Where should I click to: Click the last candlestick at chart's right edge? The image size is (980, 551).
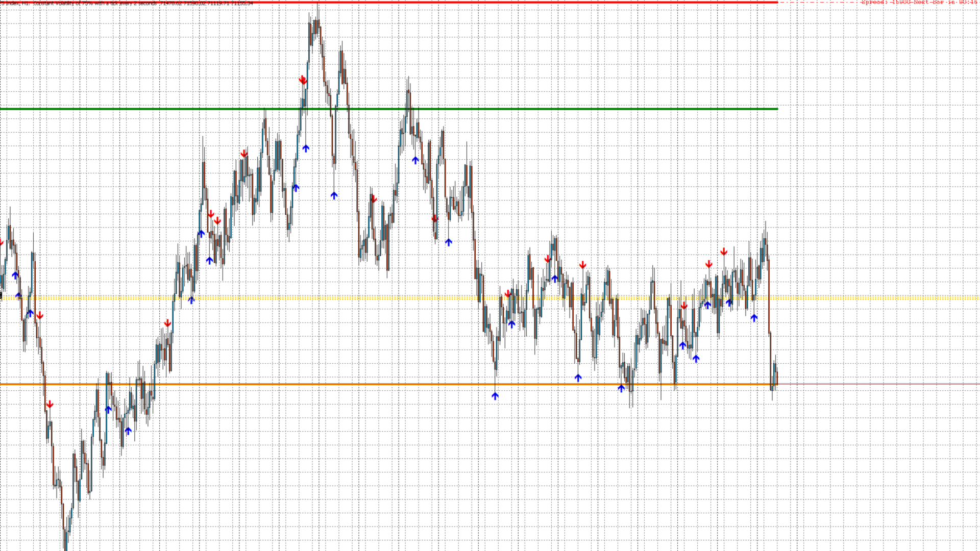pos(776,378)
